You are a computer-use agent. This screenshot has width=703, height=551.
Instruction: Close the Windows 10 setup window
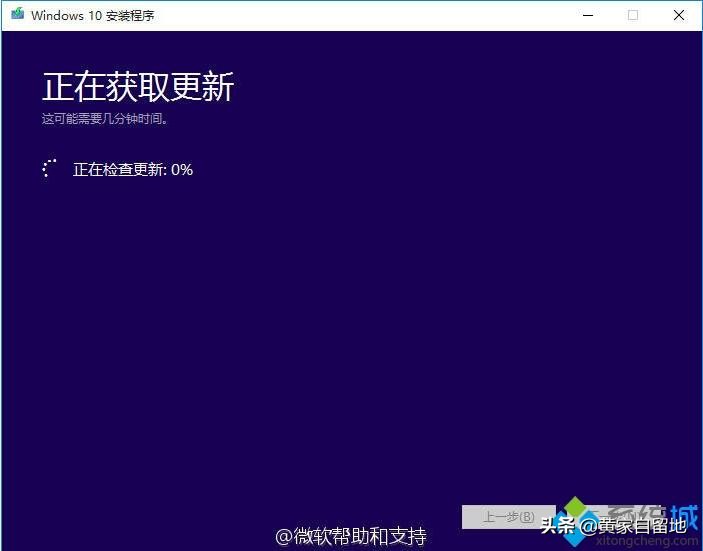click(679, 15)
